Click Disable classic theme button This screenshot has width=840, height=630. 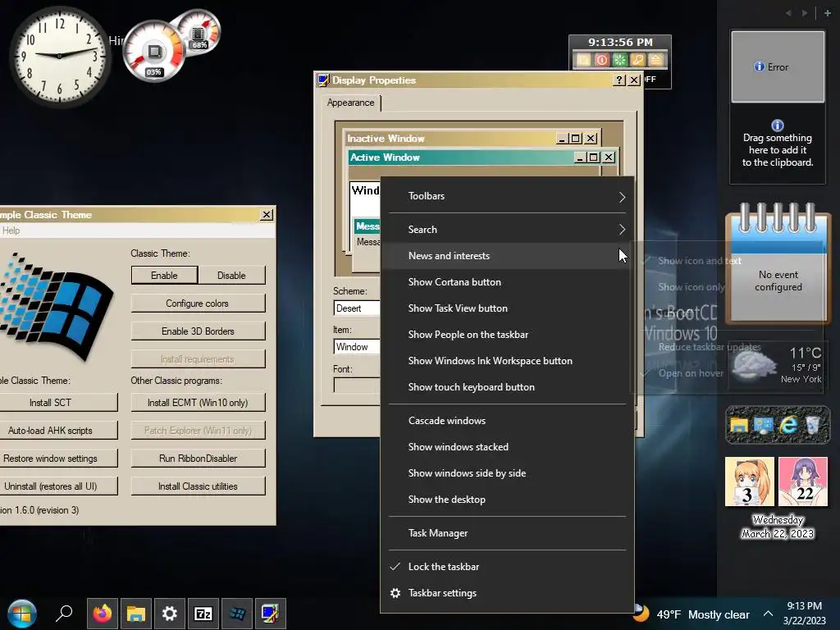[x=231, y=276]
